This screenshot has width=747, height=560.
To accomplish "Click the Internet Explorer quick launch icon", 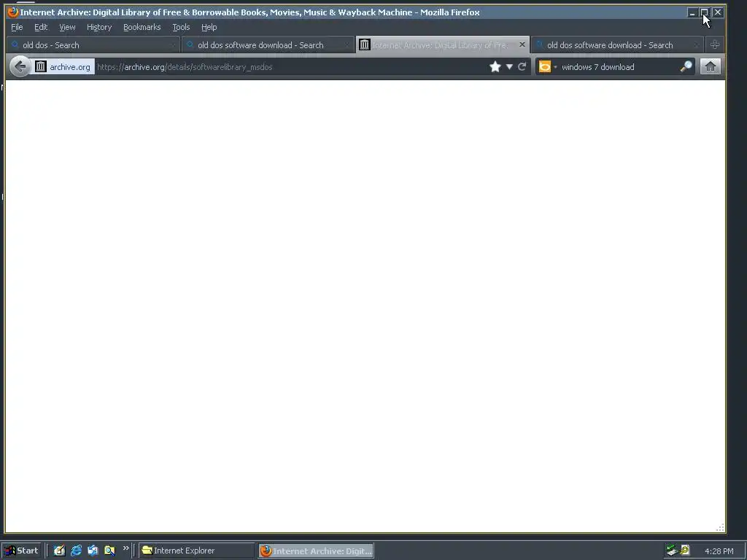I will click(76, 551).
